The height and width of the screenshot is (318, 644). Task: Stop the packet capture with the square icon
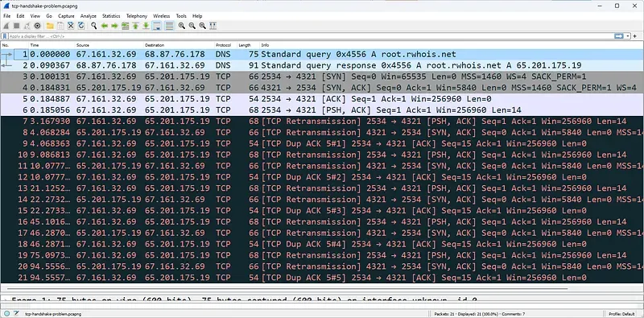[17, 26]
